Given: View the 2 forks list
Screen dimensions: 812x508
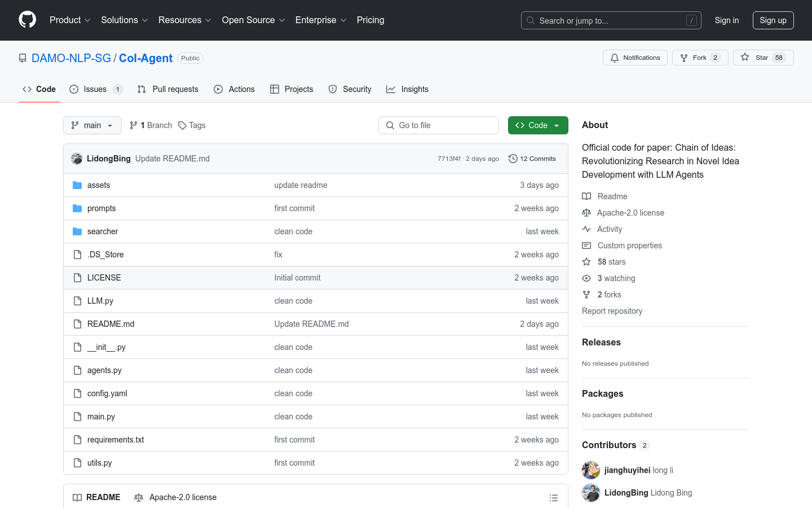Looking at the screenshot, I should 602,295.
